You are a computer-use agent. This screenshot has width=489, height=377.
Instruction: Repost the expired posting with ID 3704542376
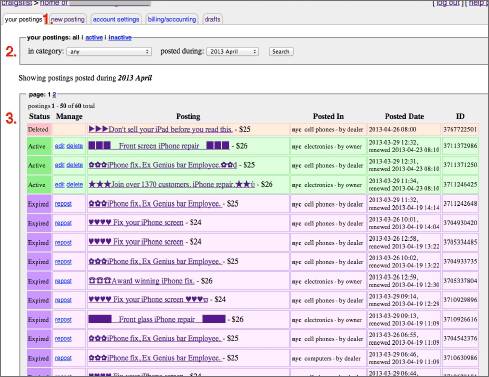(x=63, y=339)
